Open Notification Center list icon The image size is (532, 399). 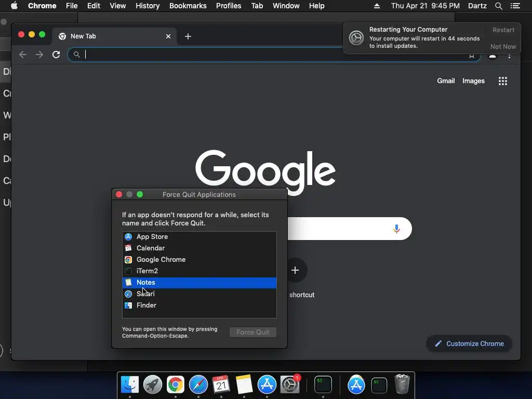point(515,6)
